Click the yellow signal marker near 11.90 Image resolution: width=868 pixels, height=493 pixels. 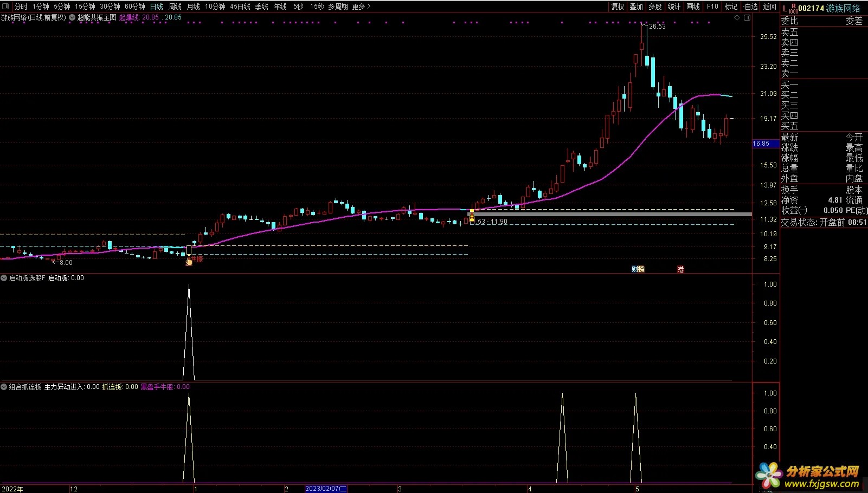coord(472,216)
